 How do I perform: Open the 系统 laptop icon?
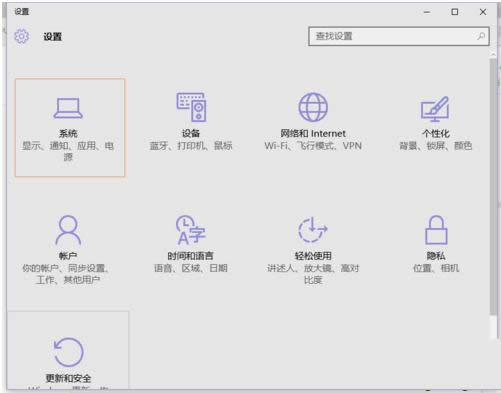click(68, 108)
